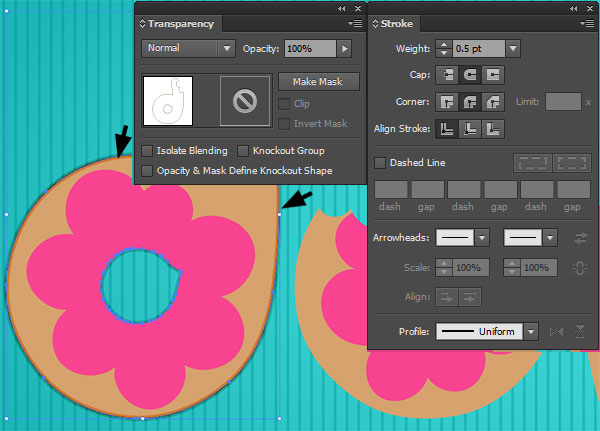Screen dimensions: 600x431
Task: Click the second dash field
Action: tap(464, 189)
